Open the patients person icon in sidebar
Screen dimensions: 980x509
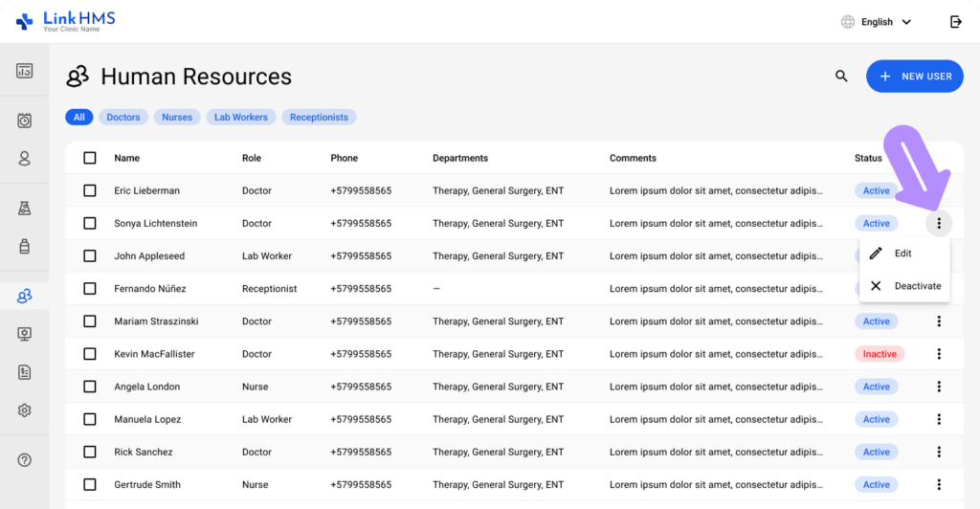click(x=24, y=159)
